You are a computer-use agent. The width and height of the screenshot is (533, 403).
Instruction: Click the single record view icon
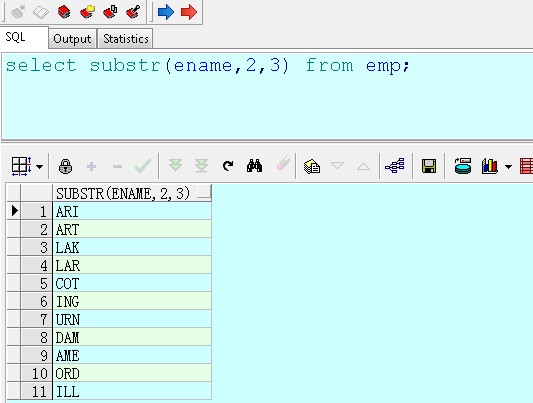[x=312, y=167]
